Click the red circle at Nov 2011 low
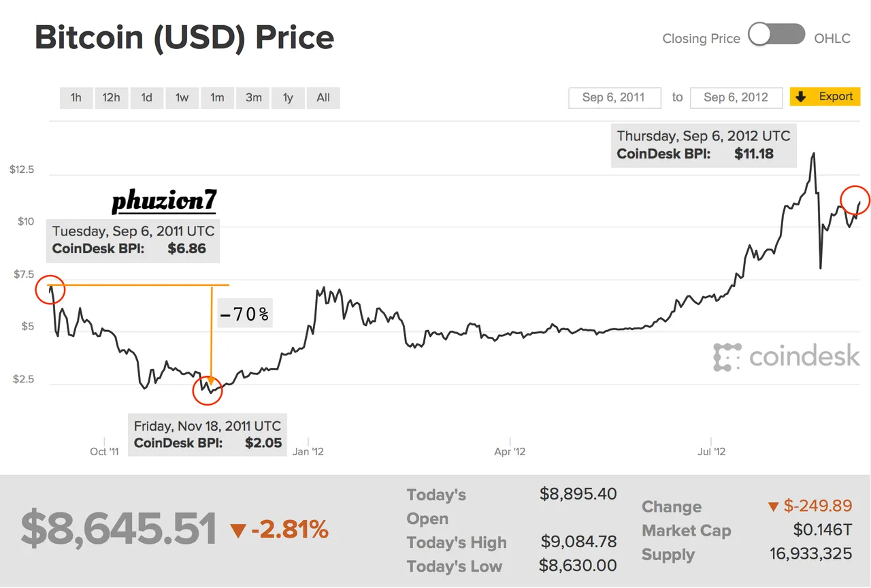871x588 pixels. click(208, 390)
